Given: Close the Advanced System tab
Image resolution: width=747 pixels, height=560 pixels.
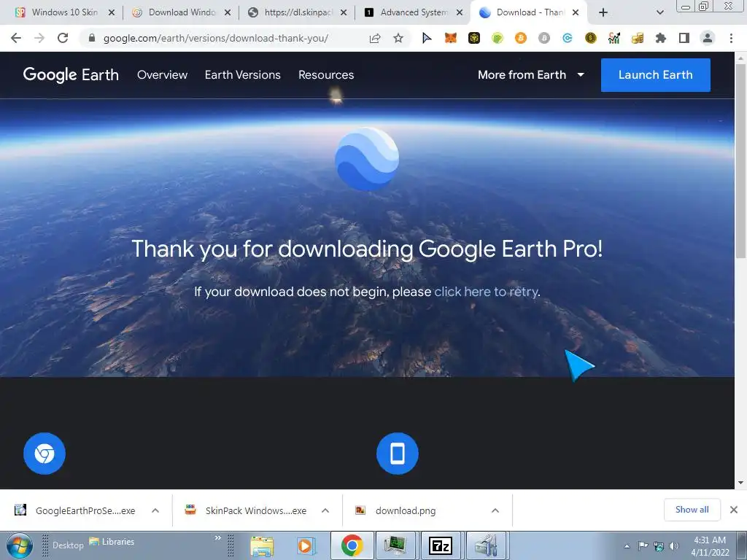Looking at the screenshot, I should click(460, 12).
